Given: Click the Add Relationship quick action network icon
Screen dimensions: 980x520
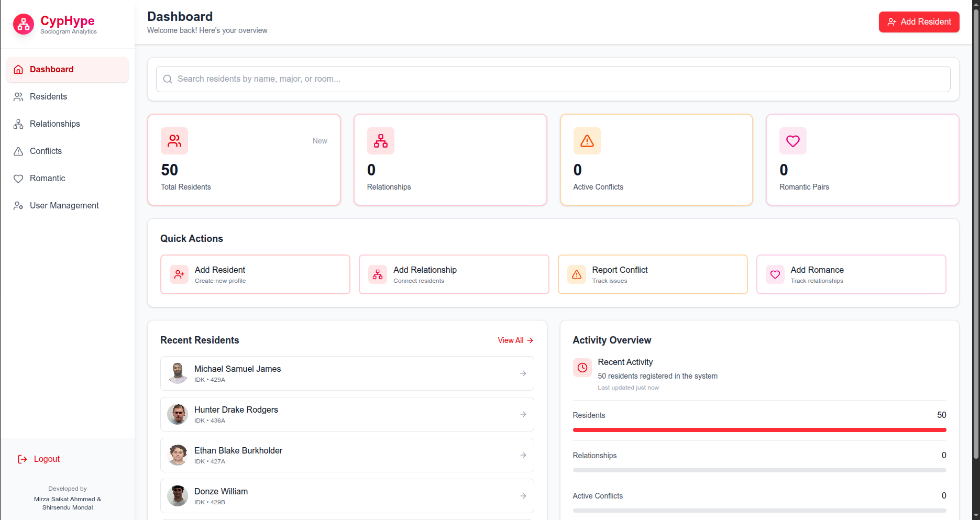Looking at the screenshot, I should 378,274.
